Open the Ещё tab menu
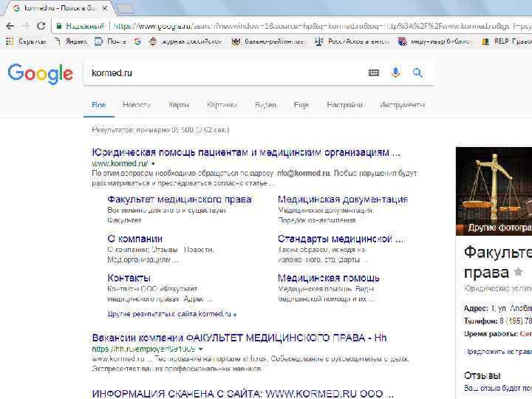Image resolution: width=532 pixels, height=399 pixels. [301, 105]
